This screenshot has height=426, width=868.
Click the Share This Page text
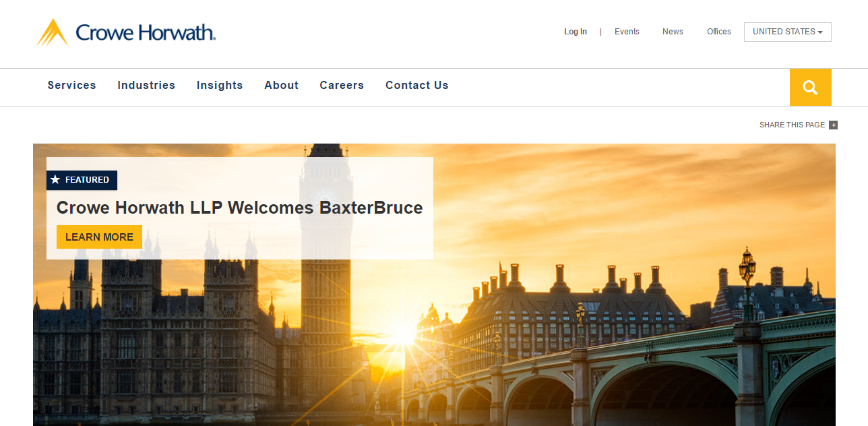[x=792, y=125]
